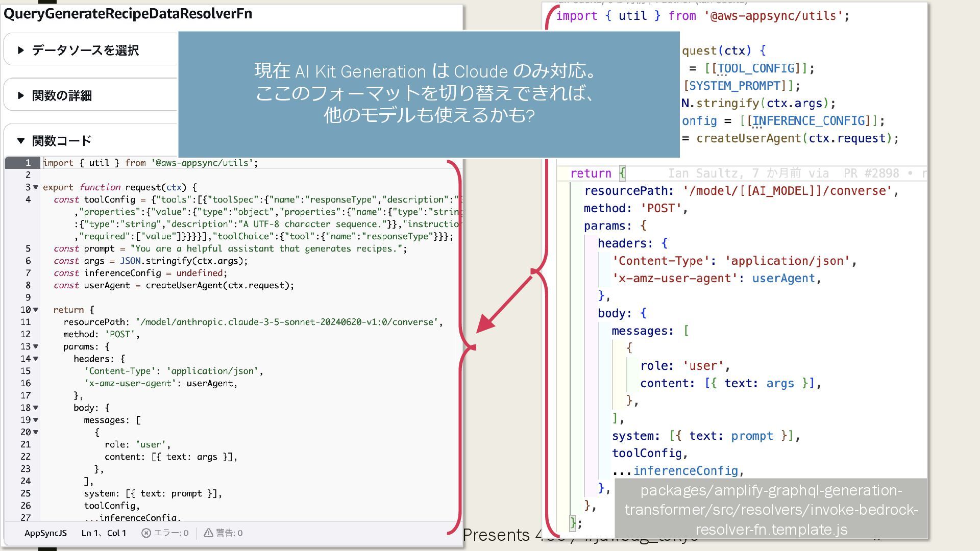Screen dimensions: 980x551
Task: Fold the headers block at line 14
Action: [x=36, y=359]
